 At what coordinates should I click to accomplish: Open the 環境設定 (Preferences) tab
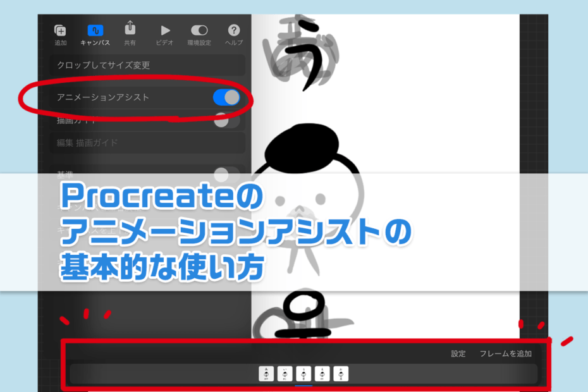click(199, 35)
